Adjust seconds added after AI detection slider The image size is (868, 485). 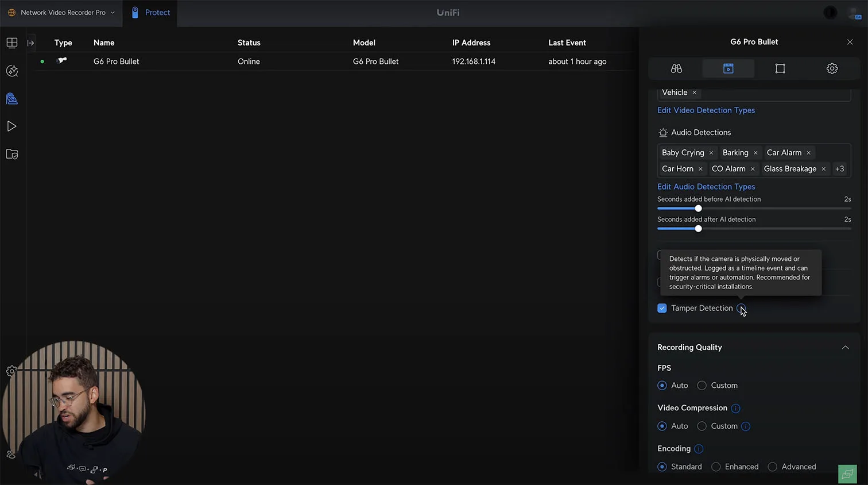pyautogui.click(x=698, y=229)
